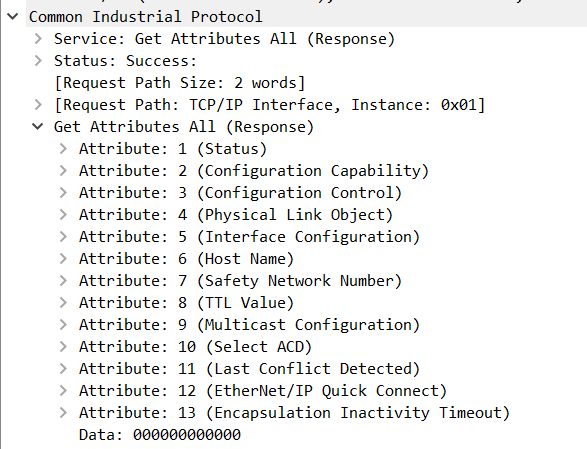Select the Attribute 6 (Host Name) row
Screen dimensions: 587x449
tap(186, 259)
